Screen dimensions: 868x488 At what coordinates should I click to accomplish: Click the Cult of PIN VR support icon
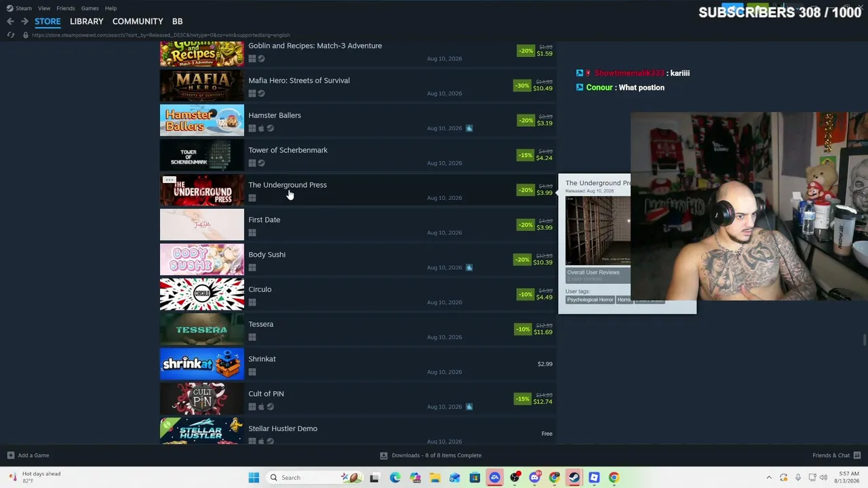pos(469,407)
